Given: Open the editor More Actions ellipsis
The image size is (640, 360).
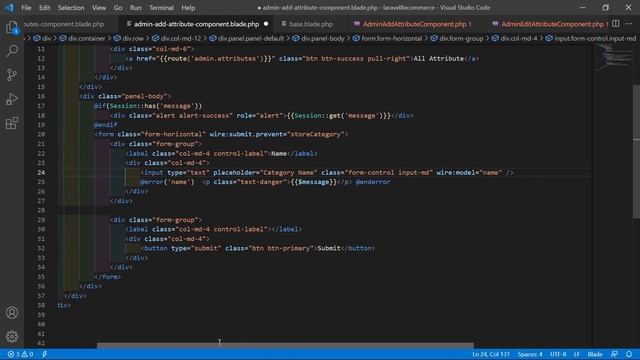Looking at the screenshot, I should 629,24.
